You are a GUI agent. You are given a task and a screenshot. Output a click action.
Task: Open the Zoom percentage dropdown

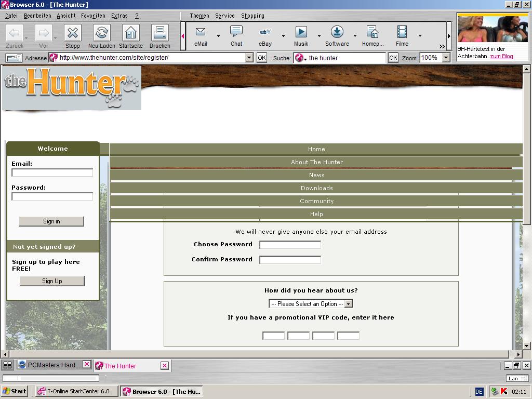[x=446, y=58]
